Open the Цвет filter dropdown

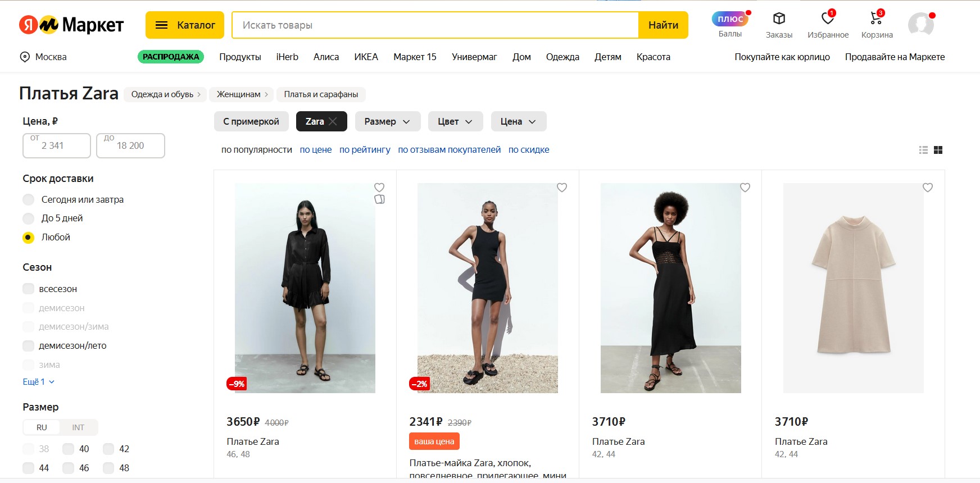point(455,121)
